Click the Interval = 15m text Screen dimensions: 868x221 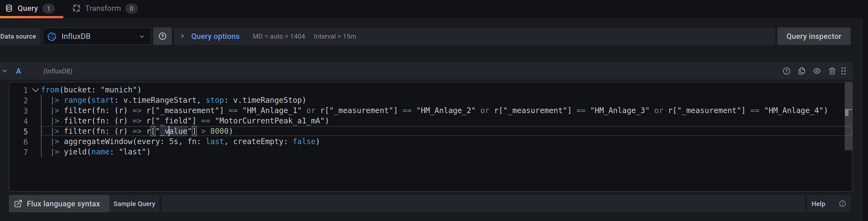pyautogui.click(x=335, y=36)
